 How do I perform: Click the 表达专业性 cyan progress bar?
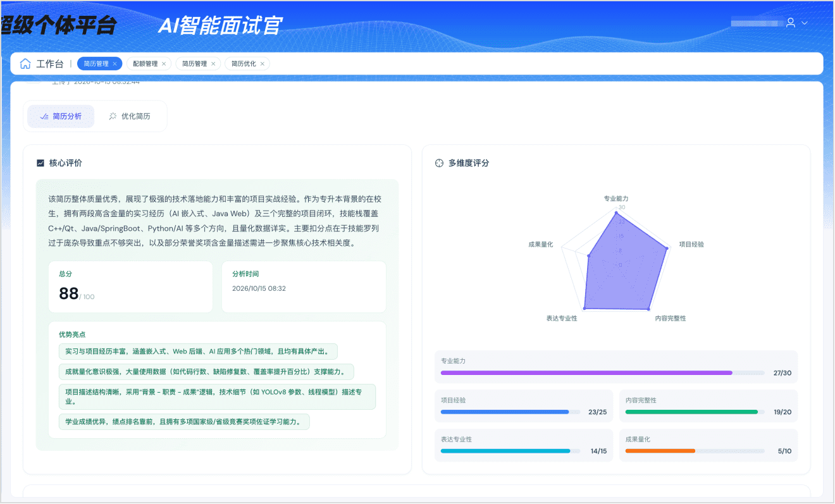[509, 452]
